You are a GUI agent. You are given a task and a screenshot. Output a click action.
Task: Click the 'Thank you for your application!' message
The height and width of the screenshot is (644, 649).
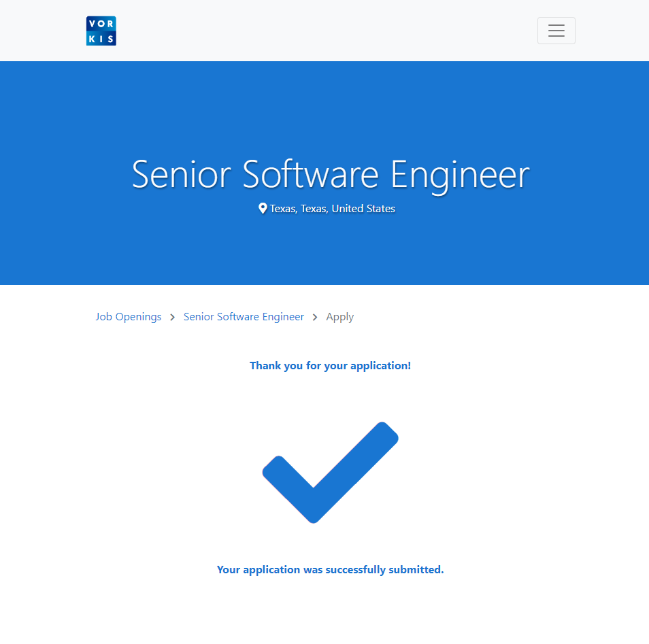(x=330, y=366)
